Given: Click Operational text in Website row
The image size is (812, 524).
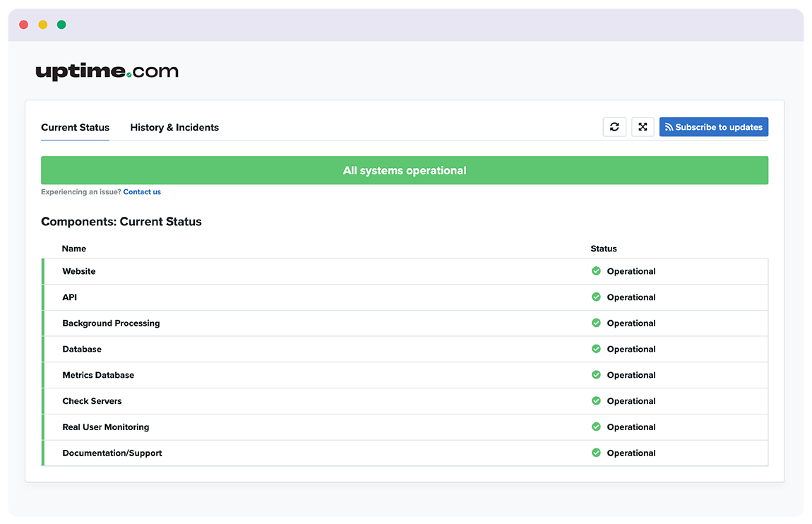Looking at the screenshot, I should pos(631,271).
